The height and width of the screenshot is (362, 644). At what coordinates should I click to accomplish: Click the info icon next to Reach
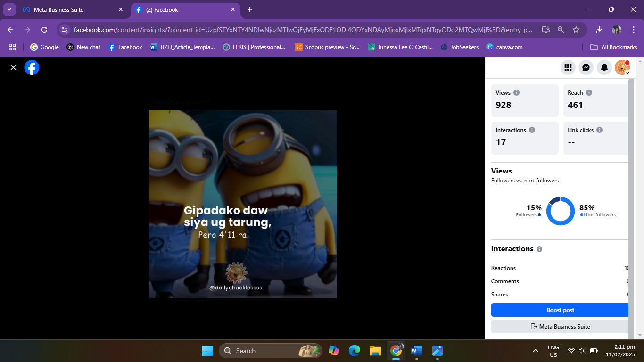(589, 93)
